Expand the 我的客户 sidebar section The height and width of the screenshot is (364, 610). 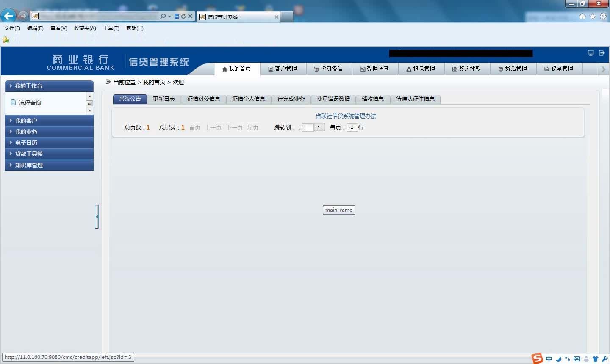49,121
